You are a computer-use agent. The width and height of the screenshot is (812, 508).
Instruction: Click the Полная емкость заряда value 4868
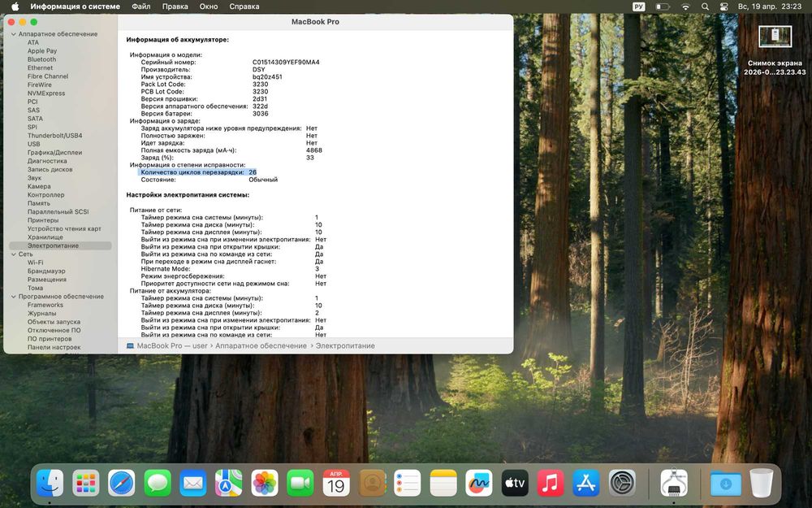click(x=313, y=150)
